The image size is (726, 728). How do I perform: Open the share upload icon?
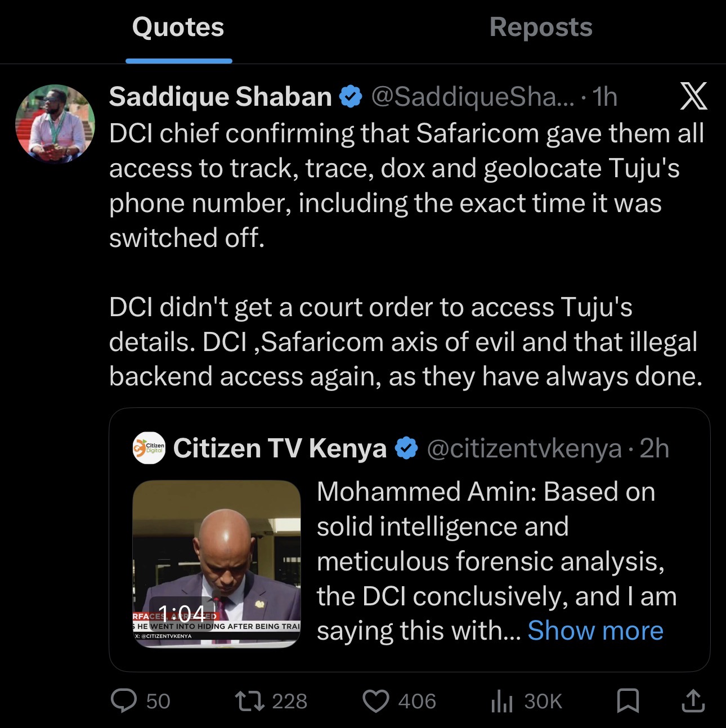(x=693, y=701)
